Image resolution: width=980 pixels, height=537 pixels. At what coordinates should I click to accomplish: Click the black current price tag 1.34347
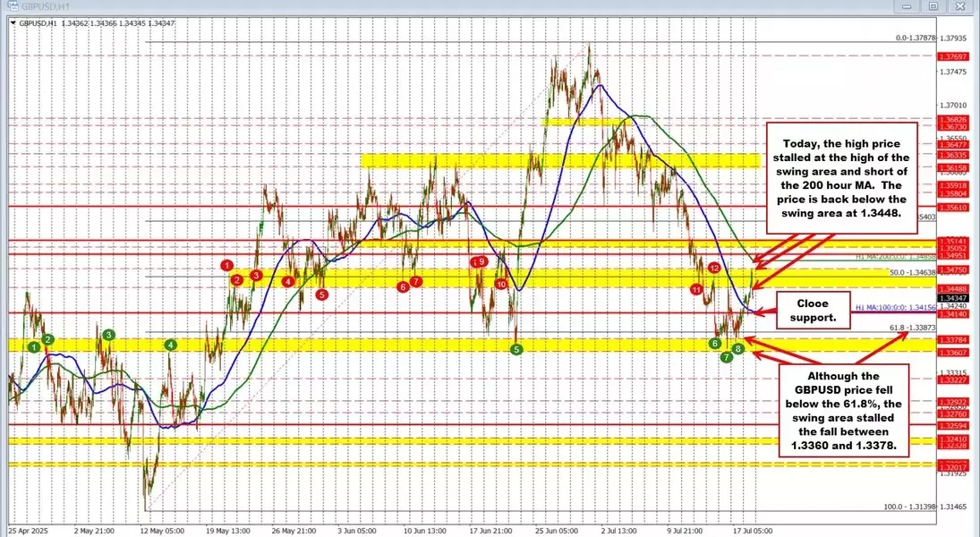954,298
